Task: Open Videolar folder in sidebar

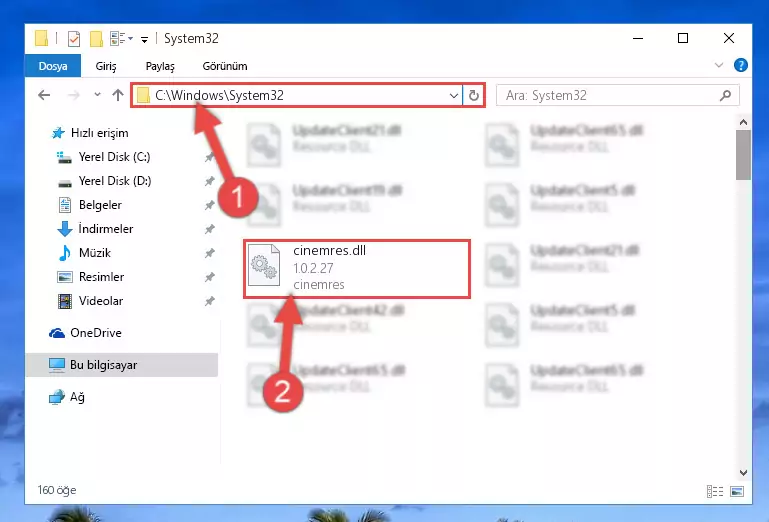Action: click(101, 301)
